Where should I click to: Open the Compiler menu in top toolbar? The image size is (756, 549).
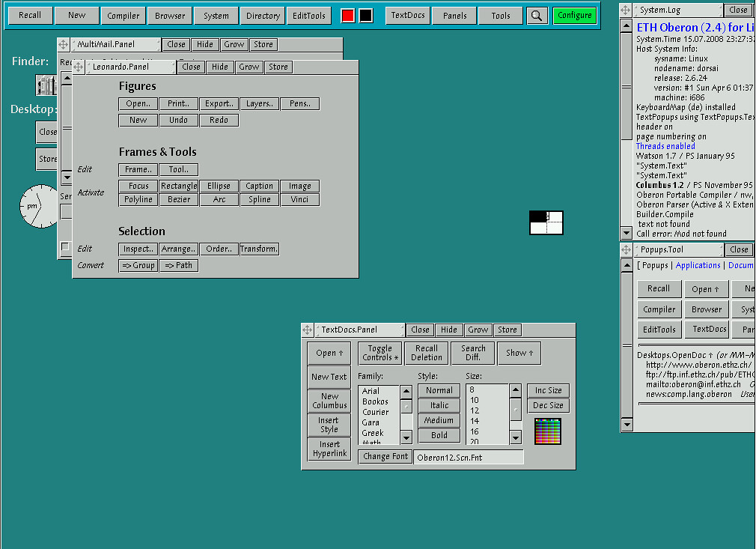click(123, 16)
